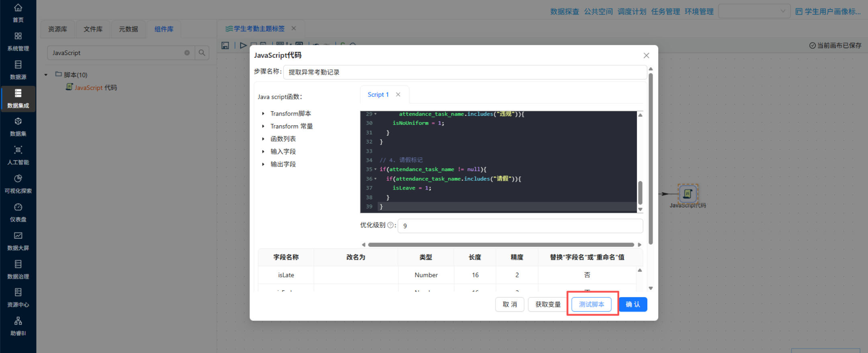Open 数据大屏 in the left sidebar
This screenshot has width=868, height=353.
pos(18,241)
